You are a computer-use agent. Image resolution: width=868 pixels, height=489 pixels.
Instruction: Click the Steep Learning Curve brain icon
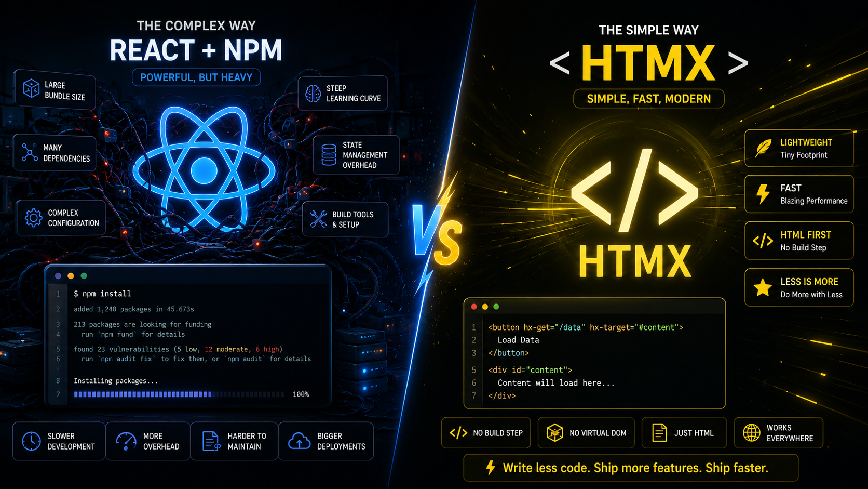pyautogui.click(x=313, y=94)
